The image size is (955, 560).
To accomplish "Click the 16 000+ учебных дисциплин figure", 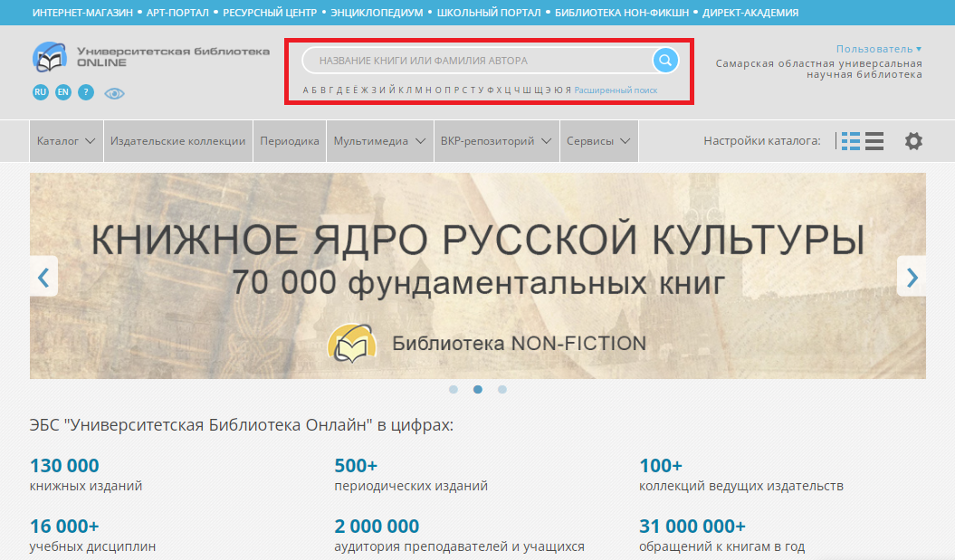I will 92,536.
